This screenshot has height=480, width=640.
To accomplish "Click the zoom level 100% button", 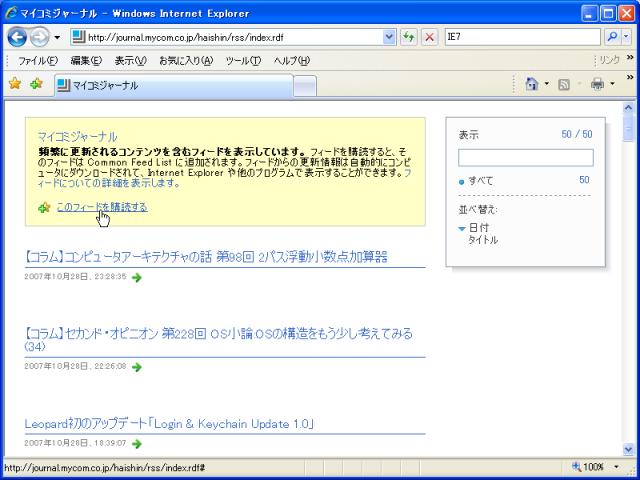I will [x=588, y=467].
